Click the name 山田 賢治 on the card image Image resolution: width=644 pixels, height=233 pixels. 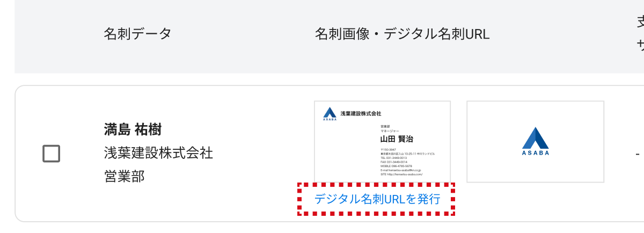click(x=397, y=139)
